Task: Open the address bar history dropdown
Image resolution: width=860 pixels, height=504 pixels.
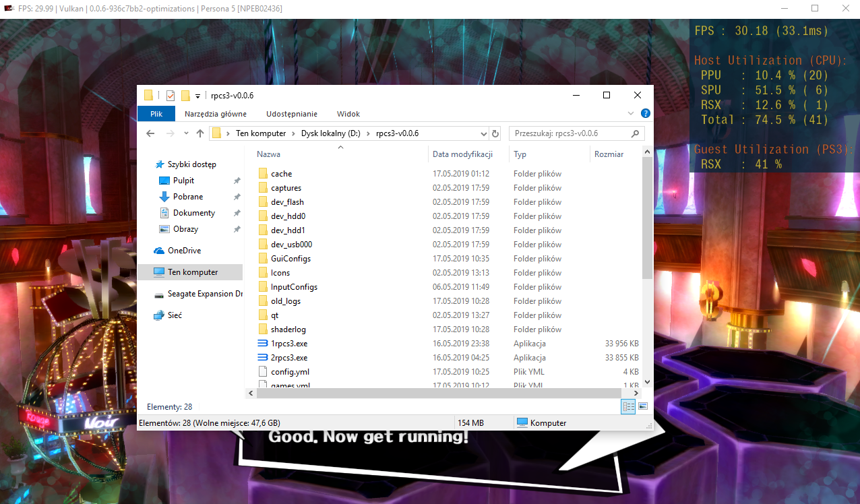Action: click(x=484, y=133)
